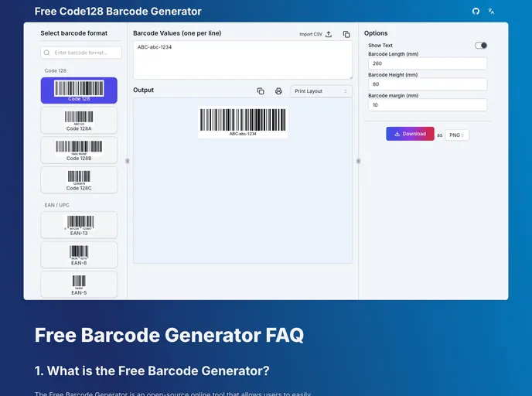This screenshot has height=396, width=532.
Task: Click the Download button
Action: (x=410, y=134)
